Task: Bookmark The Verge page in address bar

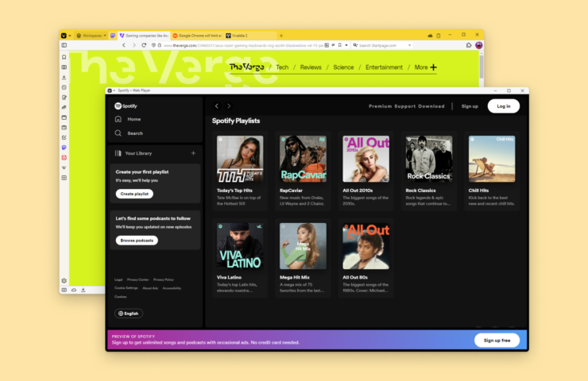Action: pyautogui.click(x=340, y=45)
